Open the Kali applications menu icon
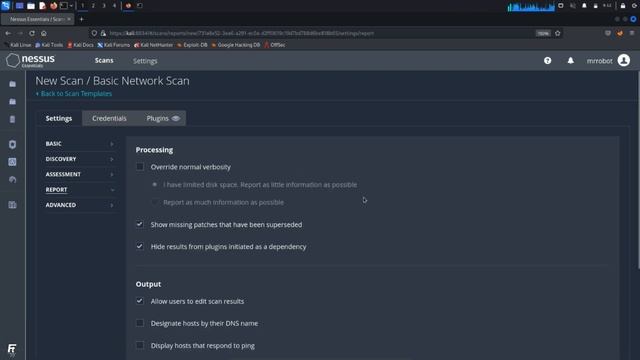 click(5, 6)
